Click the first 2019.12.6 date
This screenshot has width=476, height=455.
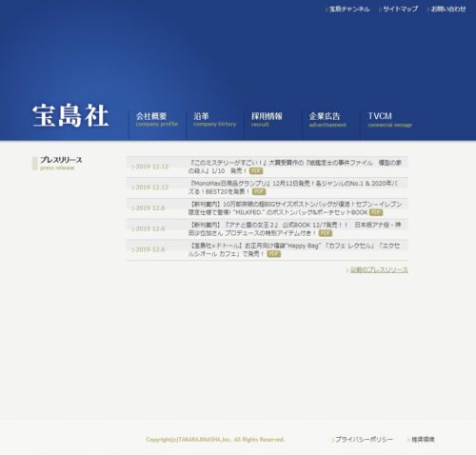tap(150, 208)
